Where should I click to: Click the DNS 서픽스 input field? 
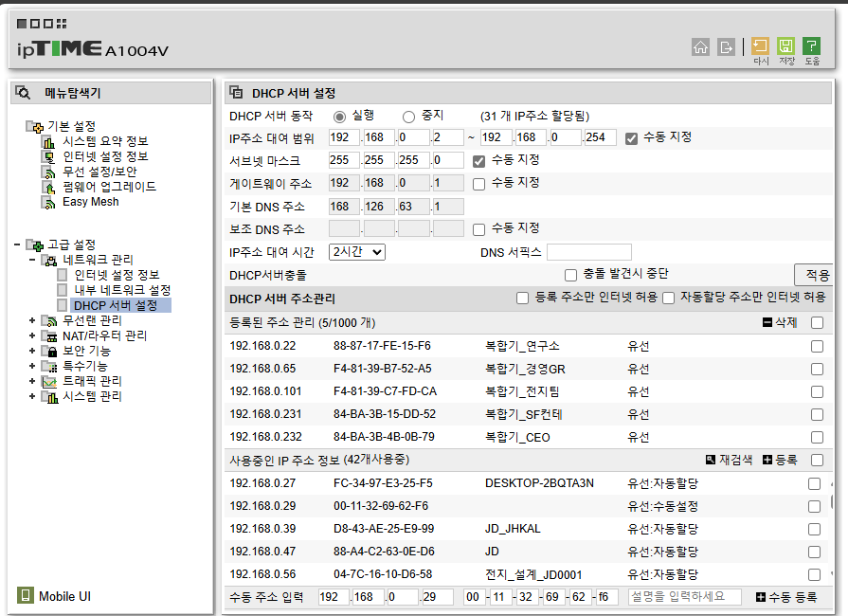(589, 253)
